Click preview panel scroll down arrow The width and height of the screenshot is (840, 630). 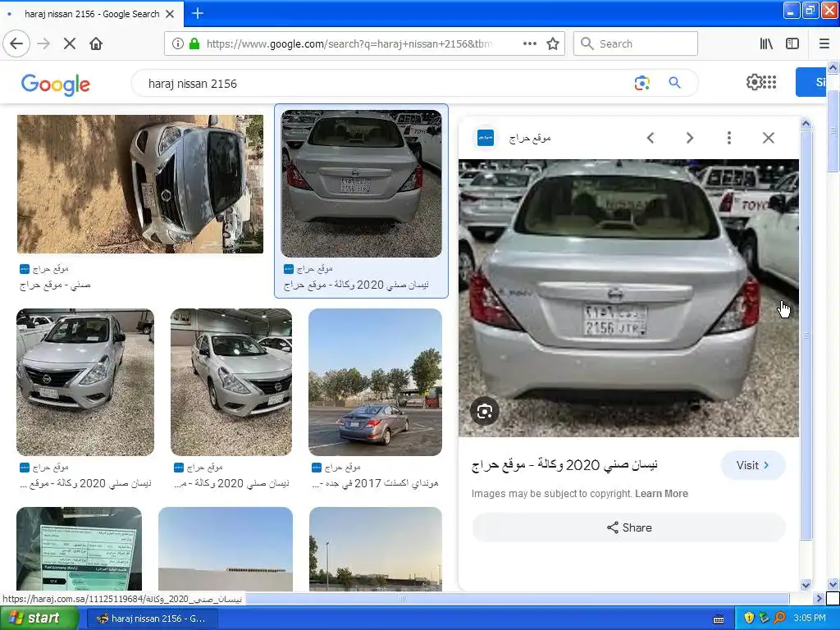click(806, 585)
